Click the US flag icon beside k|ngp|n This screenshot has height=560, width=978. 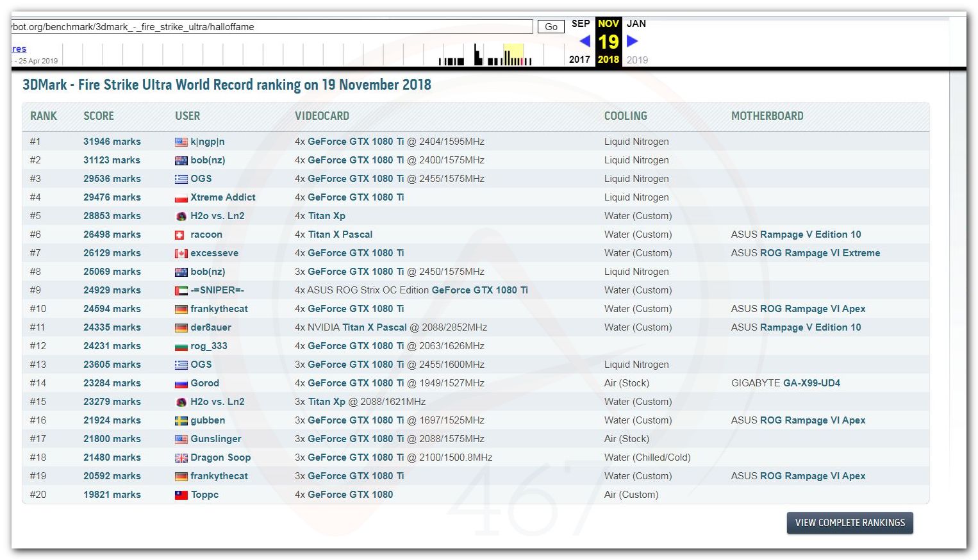(181, 142)
